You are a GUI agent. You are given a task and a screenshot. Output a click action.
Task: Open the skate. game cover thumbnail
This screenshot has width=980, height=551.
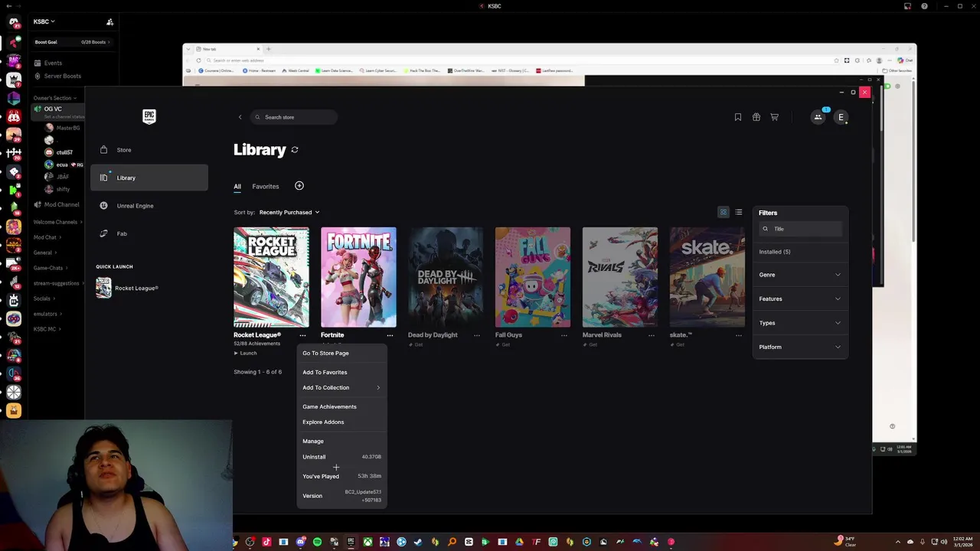707,277
